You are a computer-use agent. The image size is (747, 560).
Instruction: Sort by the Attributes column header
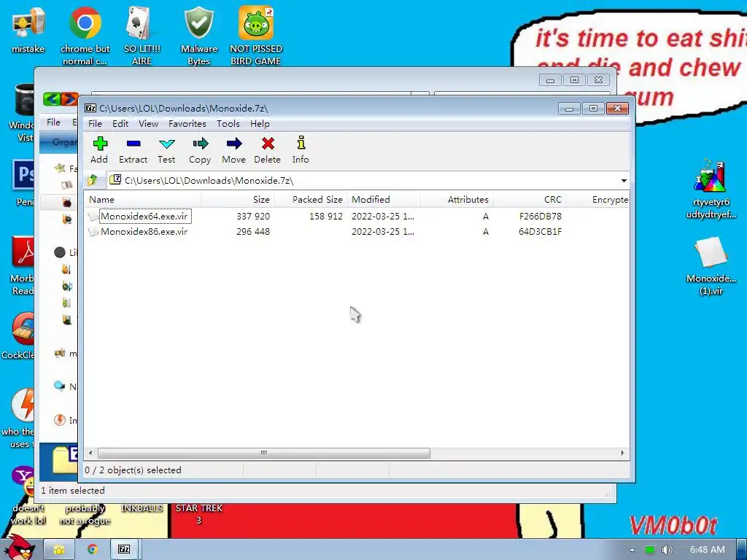point(457,200)
